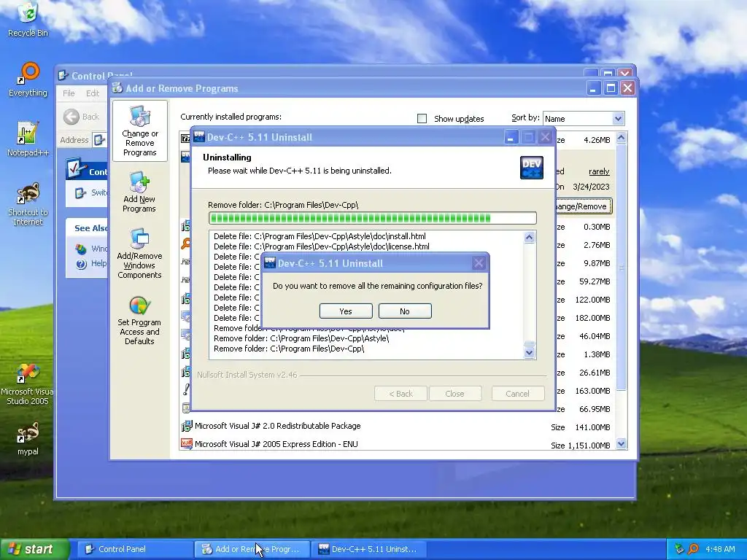Image resolution: width=747 pixels, height=560 pixels.
Task: Click scroll up arrow in uninstall log
Action: tap(530, 237)
